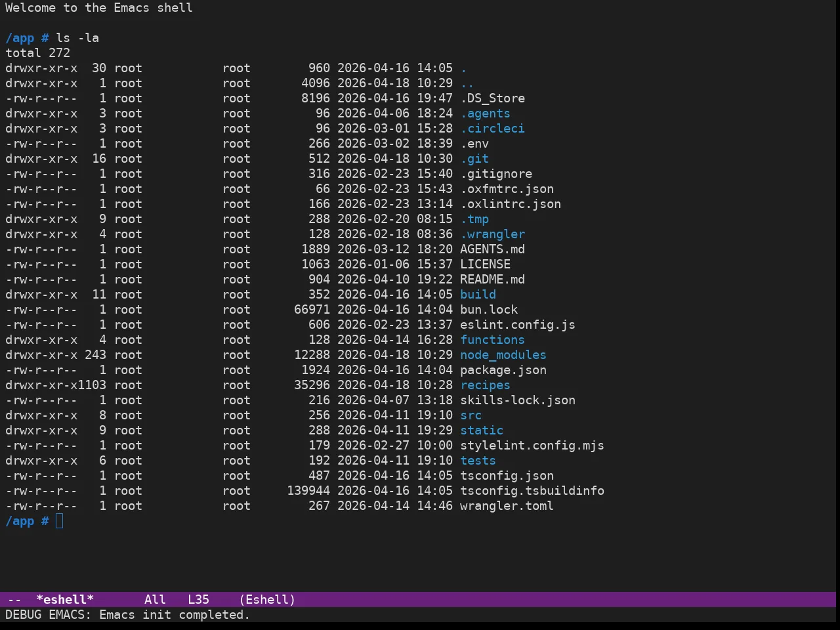
Task: Click the (Eshell) major mode indicator
Action: (267, 599)
